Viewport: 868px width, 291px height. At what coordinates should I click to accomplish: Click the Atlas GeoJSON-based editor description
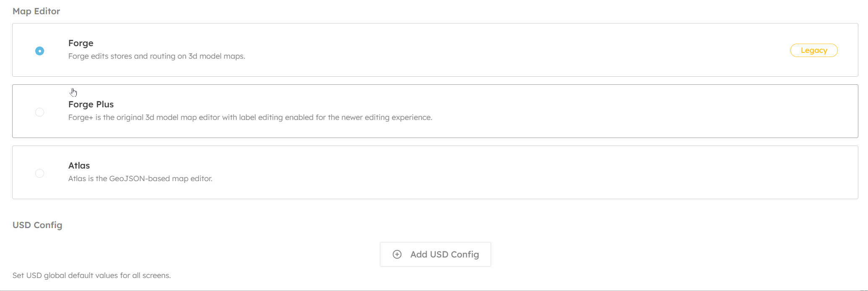(x=140, y=179)
